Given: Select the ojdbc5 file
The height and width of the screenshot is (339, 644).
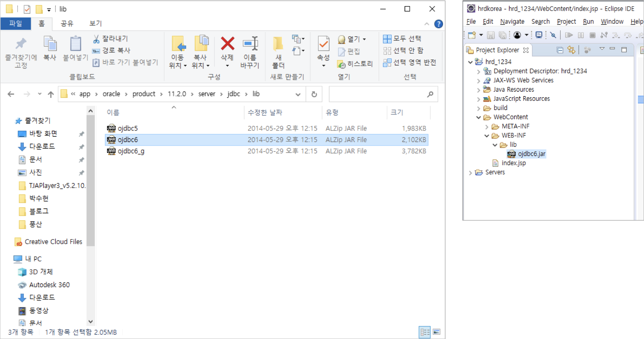Looking at the screenshot, I should pyautogui.click(x=267, y=128).
